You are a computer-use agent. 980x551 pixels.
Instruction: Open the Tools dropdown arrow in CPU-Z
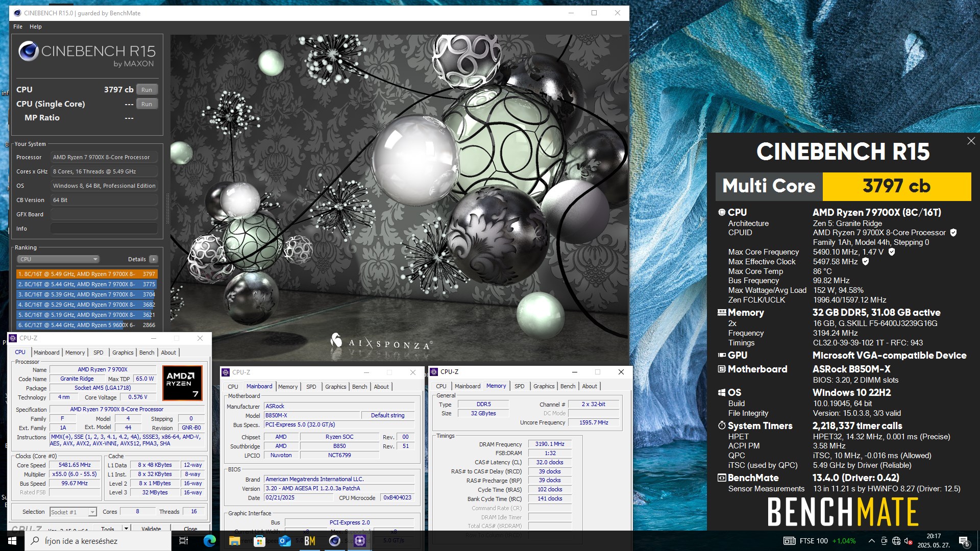[126, 529]
